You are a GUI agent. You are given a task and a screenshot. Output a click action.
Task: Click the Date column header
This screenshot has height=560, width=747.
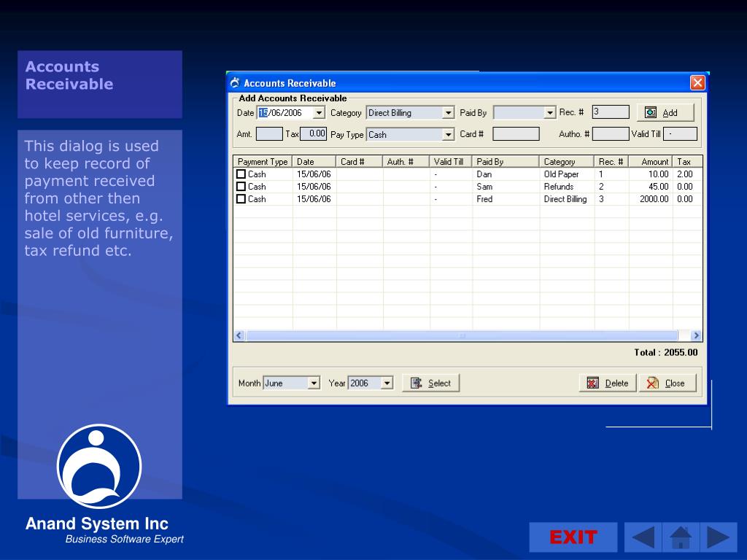pyautogui.click(x=314, y=161)
